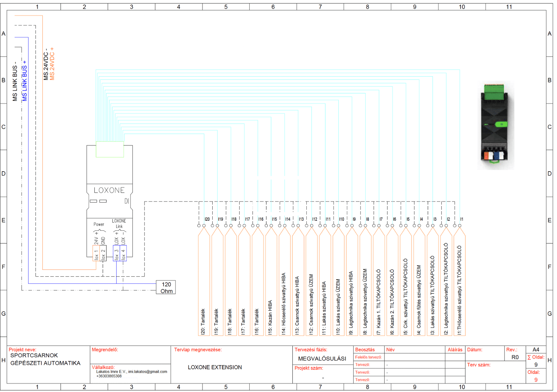557x392 pixels.
Task: Click the lox 3 LOX+ link terminal
Action: coord(116,253)
